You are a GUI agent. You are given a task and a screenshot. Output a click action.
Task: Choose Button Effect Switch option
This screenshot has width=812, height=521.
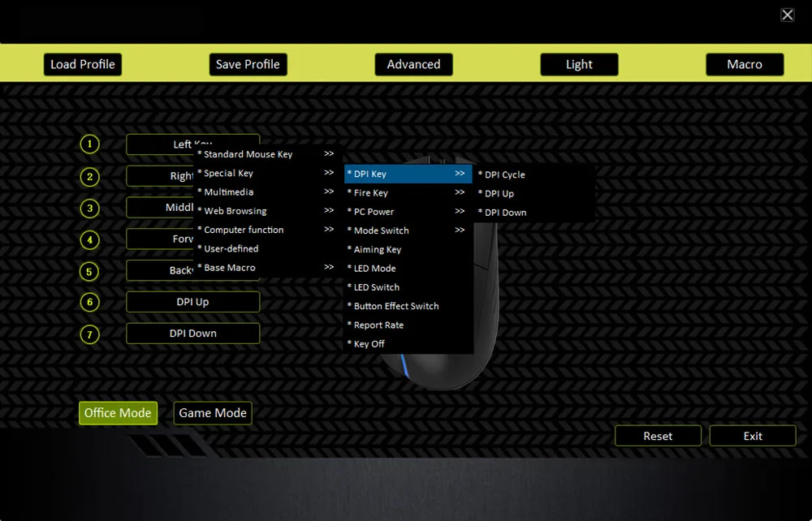(x=408, y=306)
